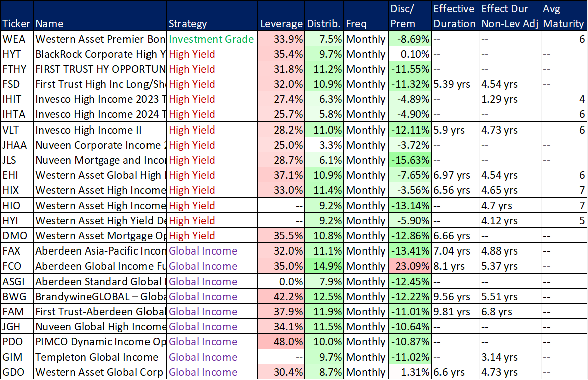
Task: Click the ASGI ticker cell
Action: [17, 281]
